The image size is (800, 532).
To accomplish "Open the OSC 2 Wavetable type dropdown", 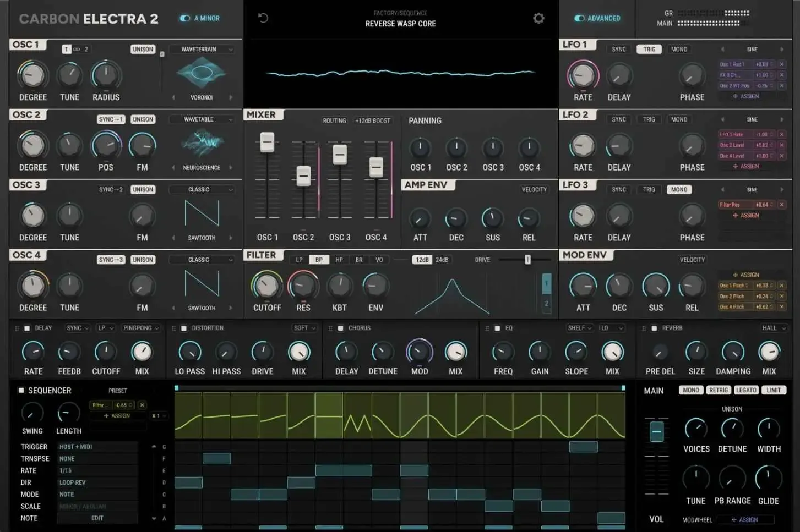I will 202,119.
